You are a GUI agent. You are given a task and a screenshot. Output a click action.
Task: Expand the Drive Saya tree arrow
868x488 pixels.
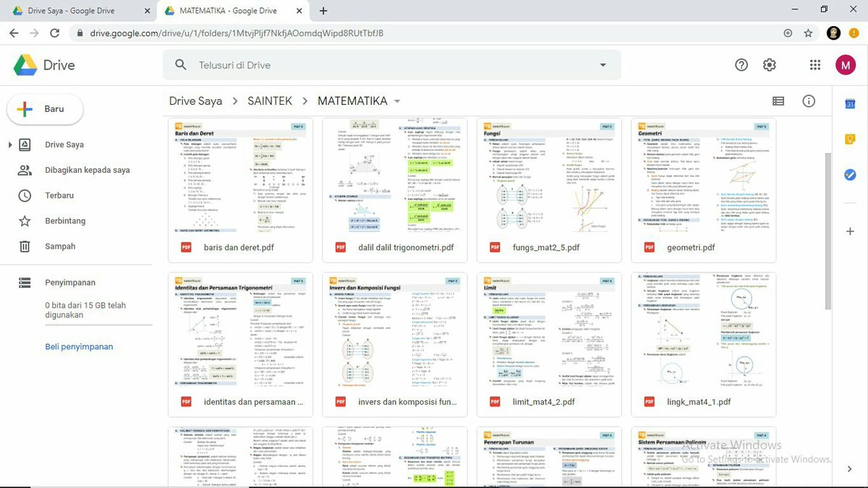[x=10, y=145]
